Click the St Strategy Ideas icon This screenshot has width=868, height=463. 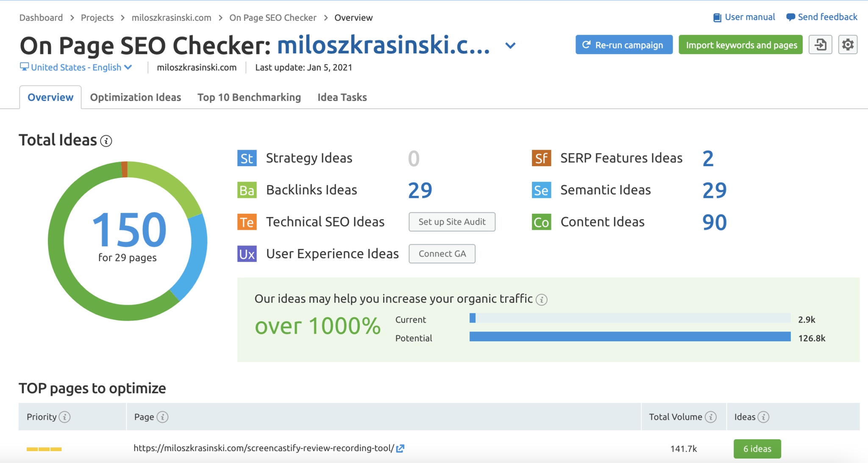pyautogui.click(x=247, y=159)
